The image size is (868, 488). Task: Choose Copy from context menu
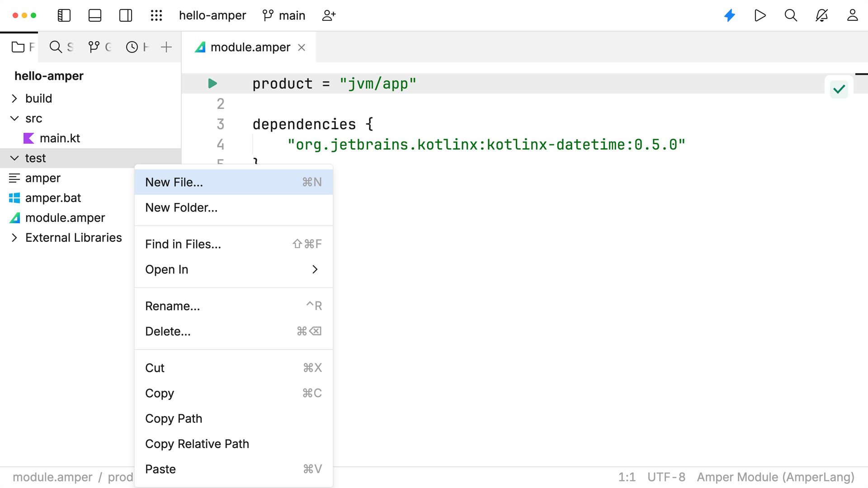tap(234, 393)
